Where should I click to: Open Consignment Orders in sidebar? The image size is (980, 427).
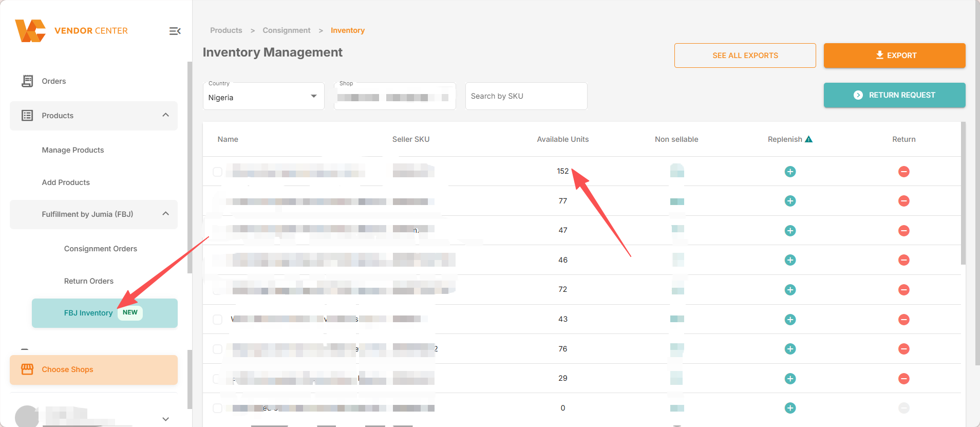click(100, 249)
